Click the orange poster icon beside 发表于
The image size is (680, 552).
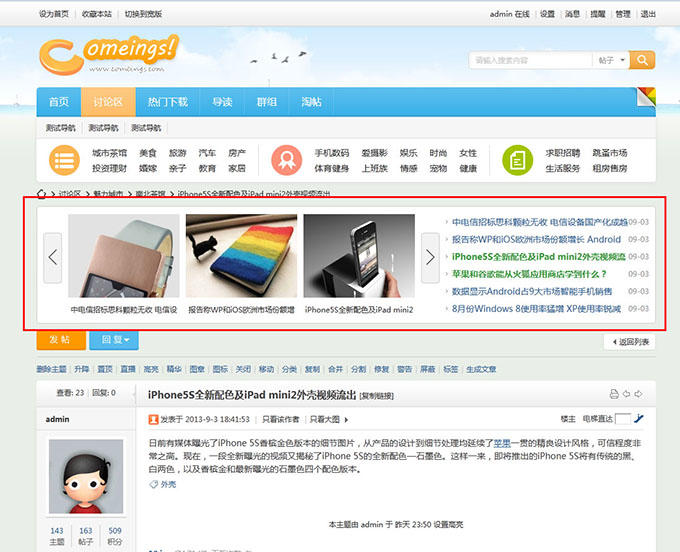(x=153, y=419)
